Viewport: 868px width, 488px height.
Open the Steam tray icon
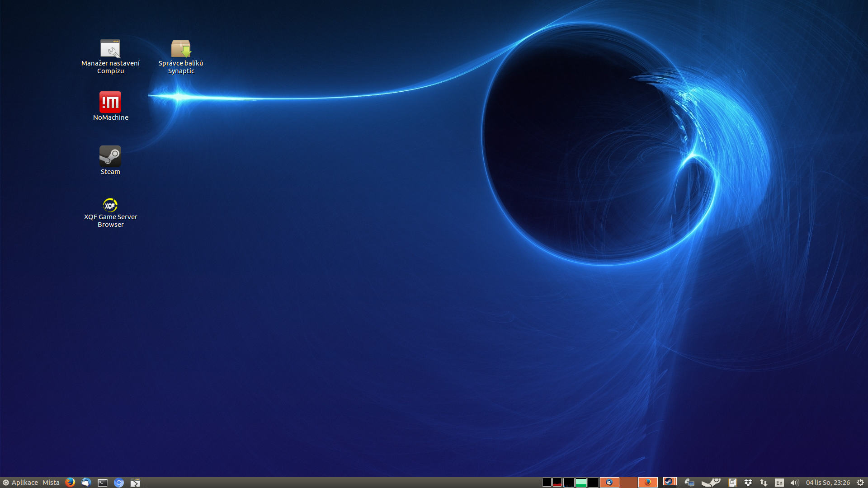pyautogui.click(x=711, y=482)
